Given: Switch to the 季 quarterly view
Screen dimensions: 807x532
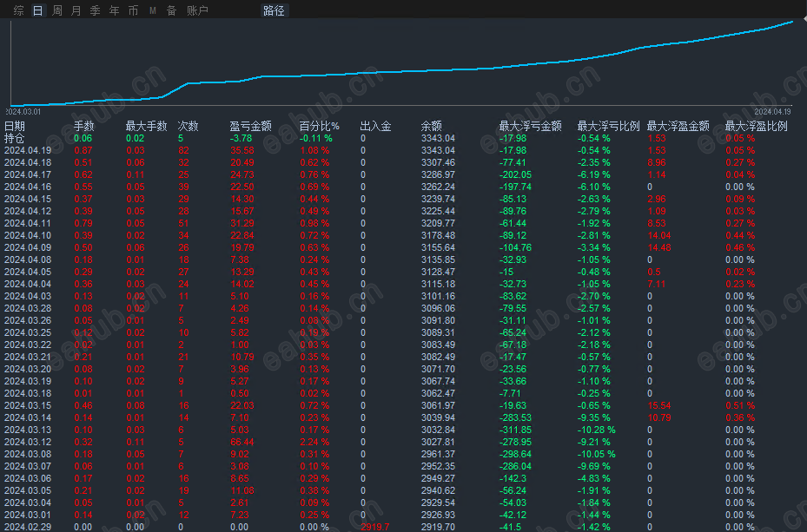Looking at the screenshot, I should (x=95, y=10).
